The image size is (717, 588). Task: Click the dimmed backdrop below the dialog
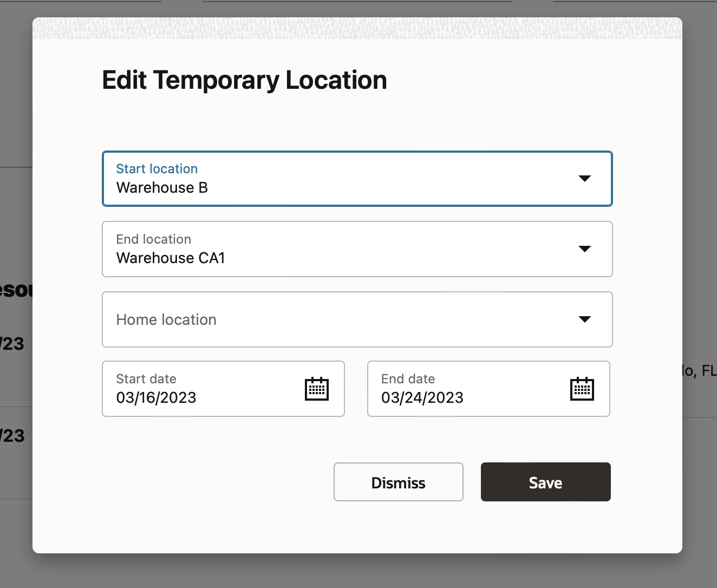click(357, 571)
